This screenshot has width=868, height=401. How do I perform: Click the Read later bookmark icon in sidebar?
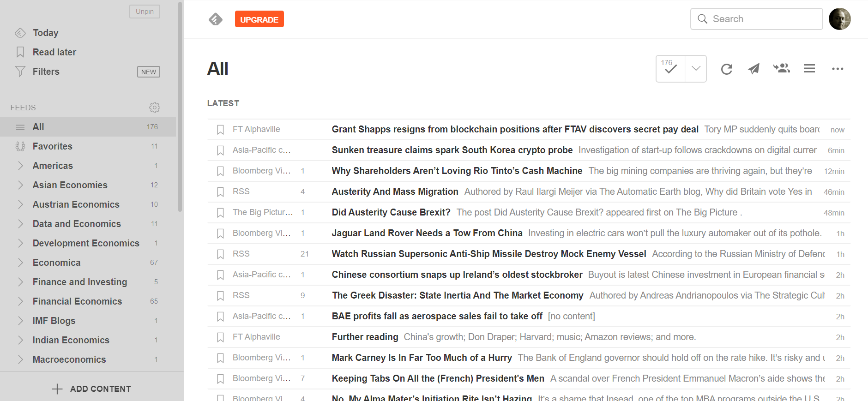click(20, 52)
